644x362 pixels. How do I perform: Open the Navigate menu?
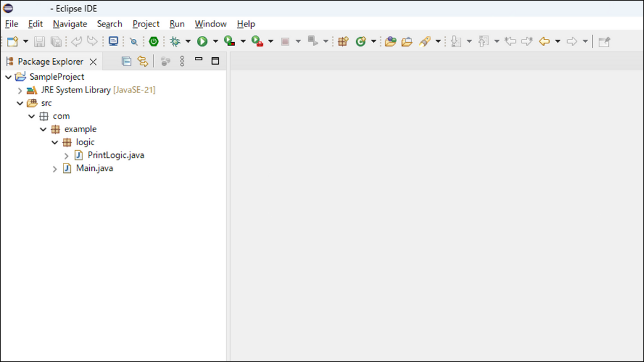click(70, 24)
